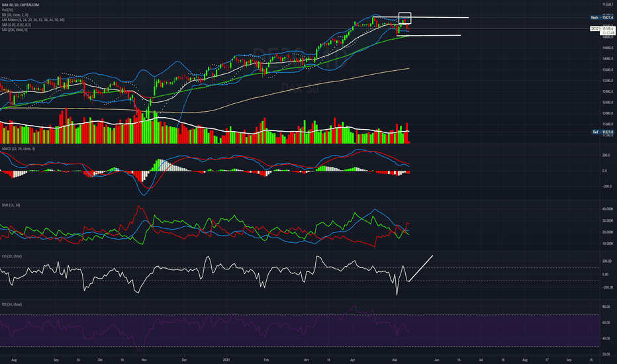Click the Tief 11321.0 low price label
617x364 pixels.
[603, 132]
